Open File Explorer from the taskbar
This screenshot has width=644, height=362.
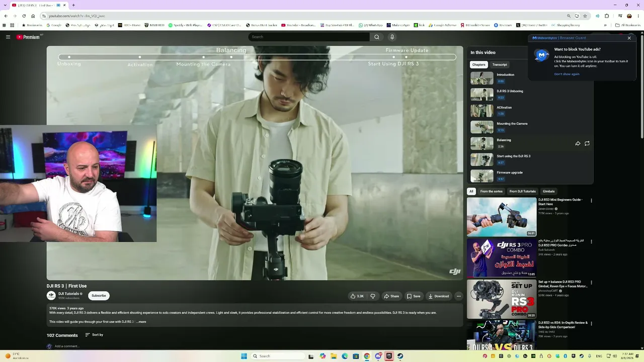(334, 356)
